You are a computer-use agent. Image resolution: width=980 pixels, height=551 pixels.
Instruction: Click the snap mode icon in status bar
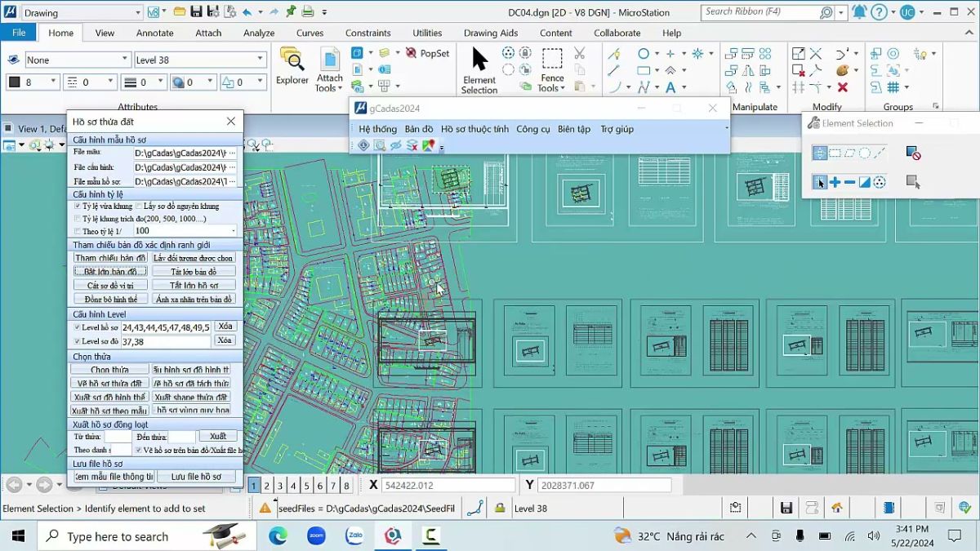pyautogui.click(x=474, y=508)
